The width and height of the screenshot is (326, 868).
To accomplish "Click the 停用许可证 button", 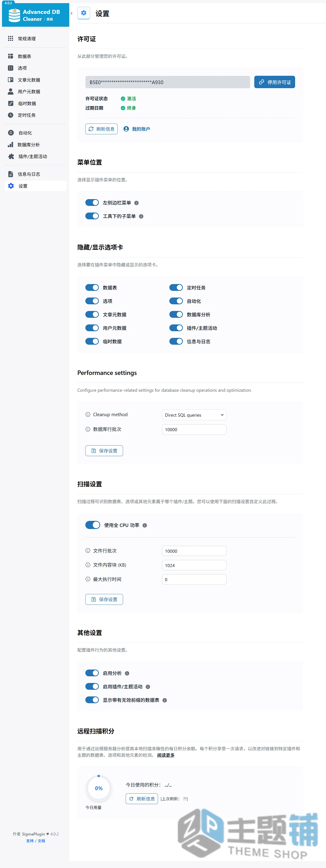I will pyautogui.click(x=274, y=82).
